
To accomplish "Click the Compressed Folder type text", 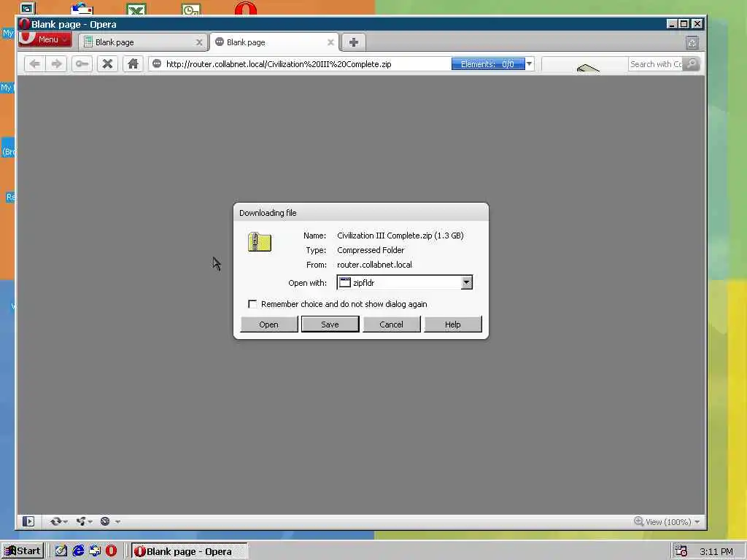I will point(371,250).
